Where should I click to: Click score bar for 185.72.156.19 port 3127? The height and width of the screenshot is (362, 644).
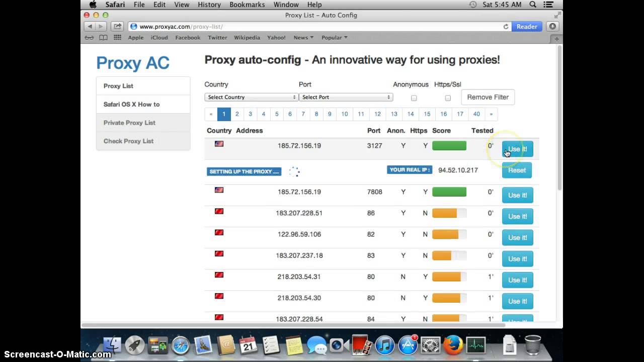click(x=449, y=146)
